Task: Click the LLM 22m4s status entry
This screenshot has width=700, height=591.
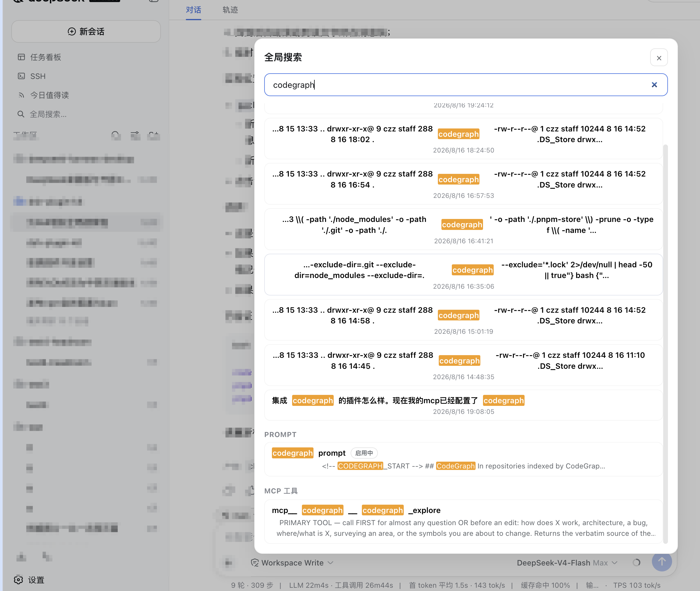Action: pos(341,585)
